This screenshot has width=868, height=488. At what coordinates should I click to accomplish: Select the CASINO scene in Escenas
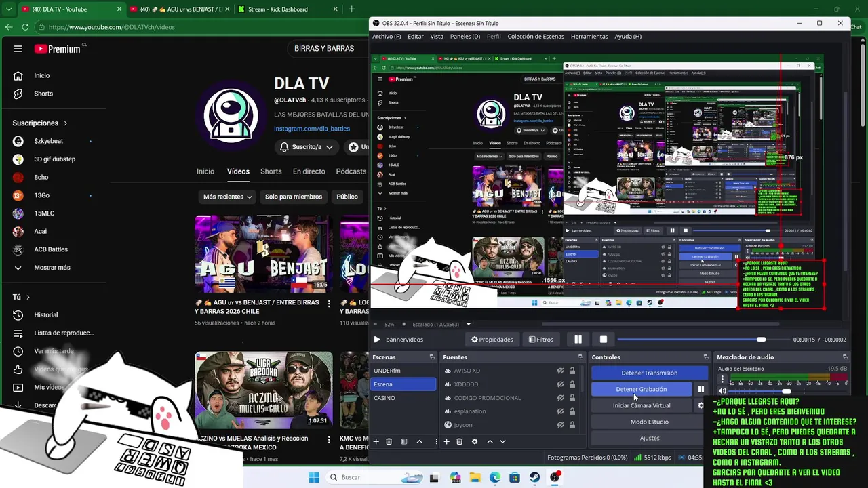tap(404, 398)
